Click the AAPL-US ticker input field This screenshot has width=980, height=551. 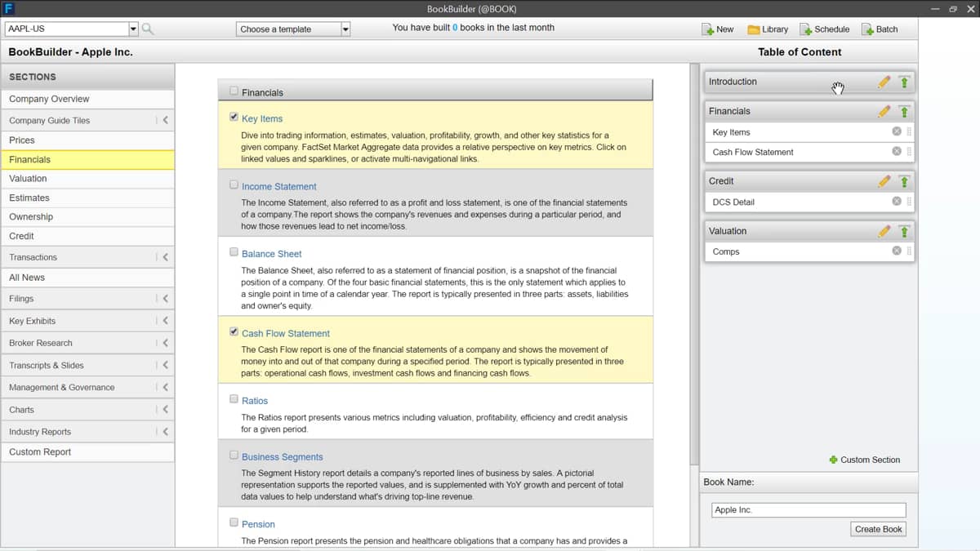click(x=66, y=29)
